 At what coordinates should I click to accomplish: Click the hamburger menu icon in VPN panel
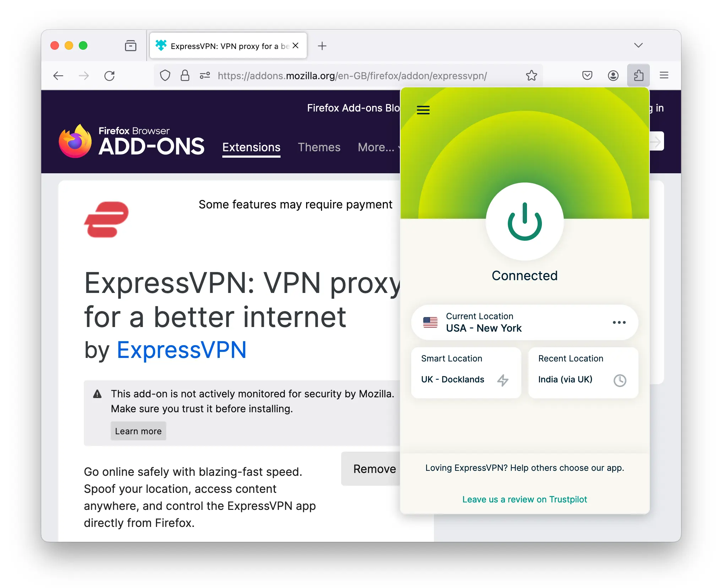tap(424, 110)
